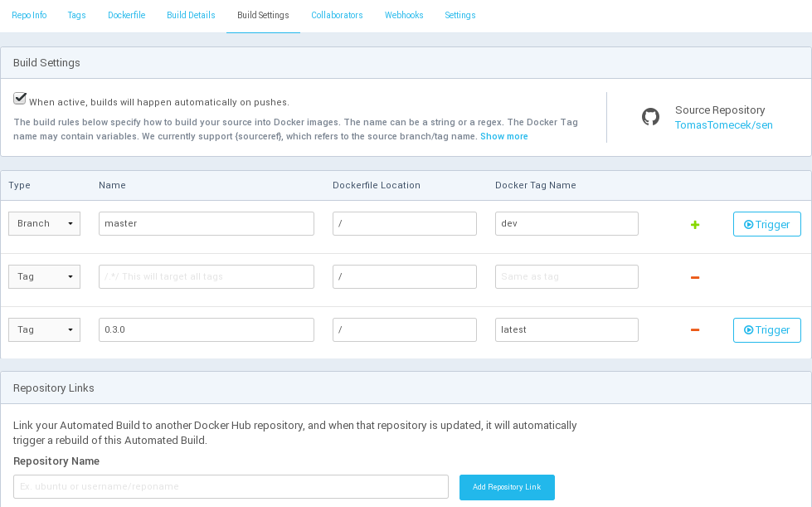
Task: Click the Docker tag field containing dev
Action: coord(566,224)
